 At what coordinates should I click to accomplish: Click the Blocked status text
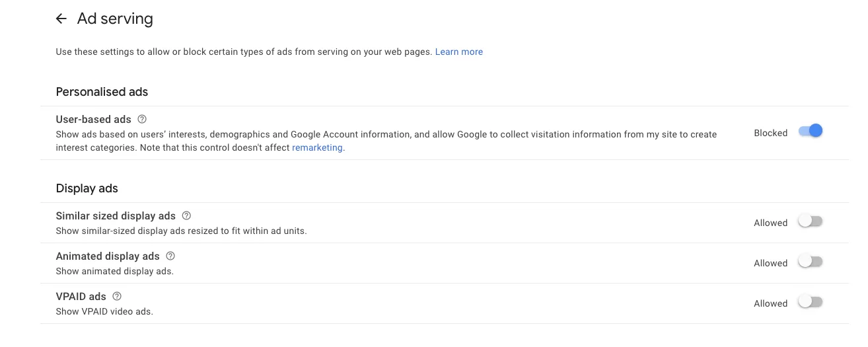coord(770,133)
